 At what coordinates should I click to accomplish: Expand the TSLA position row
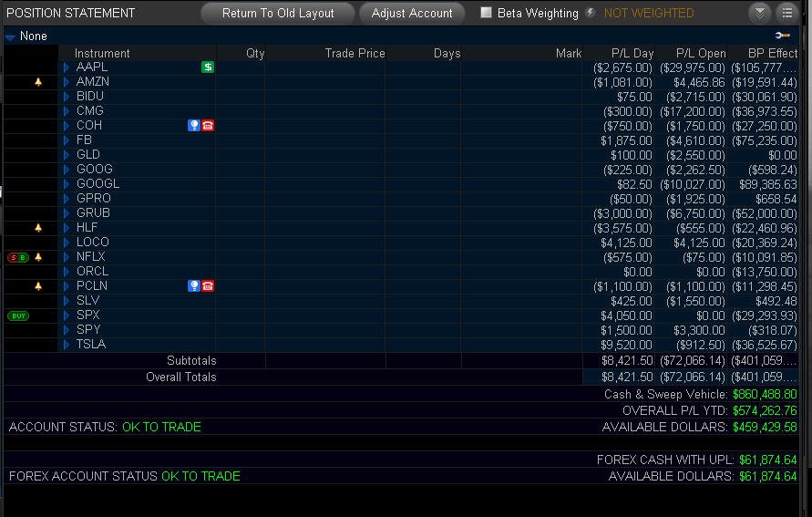click(67, 345)
